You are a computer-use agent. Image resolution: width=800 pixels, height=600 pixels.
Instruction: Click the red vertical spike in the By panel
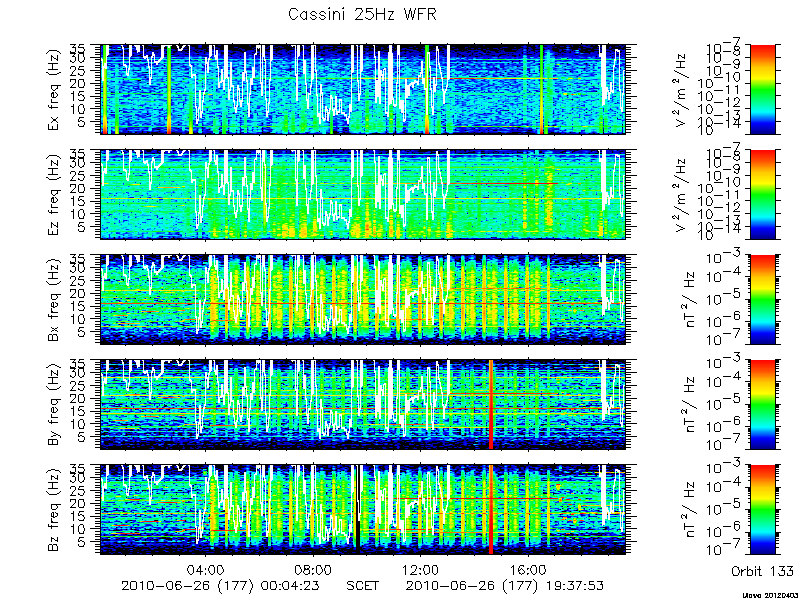pyautogui.click(x=491, y=405)
